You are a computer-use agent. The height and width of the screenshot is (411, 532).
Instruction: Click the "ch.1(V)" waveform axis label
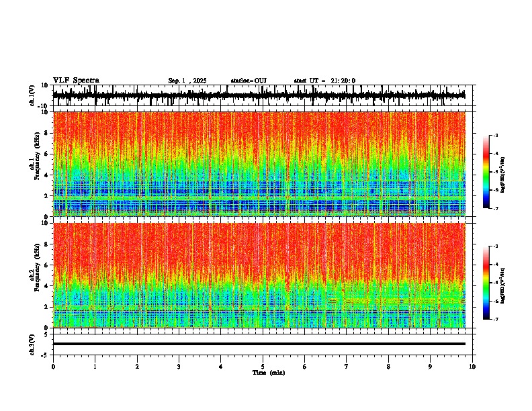coord(32,95)
